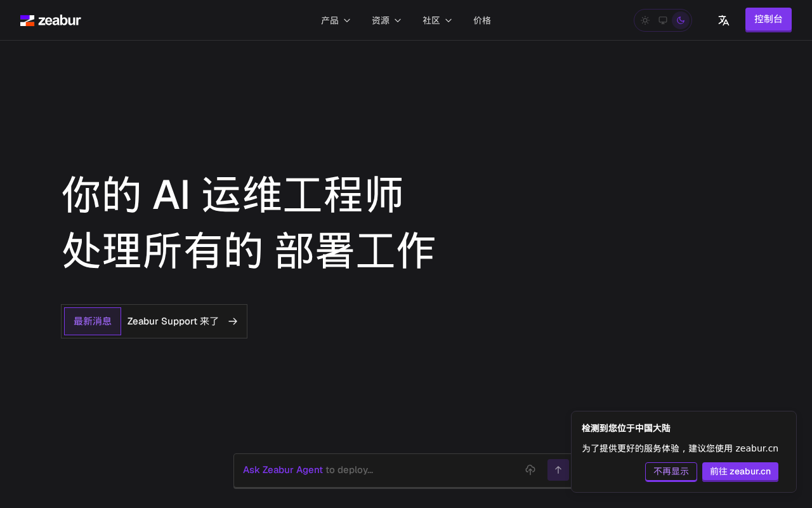Click 不再显示 to dismiss notice
Image resolution: width=812 pixels, height=508 pixels.
[x=671, y=472]
